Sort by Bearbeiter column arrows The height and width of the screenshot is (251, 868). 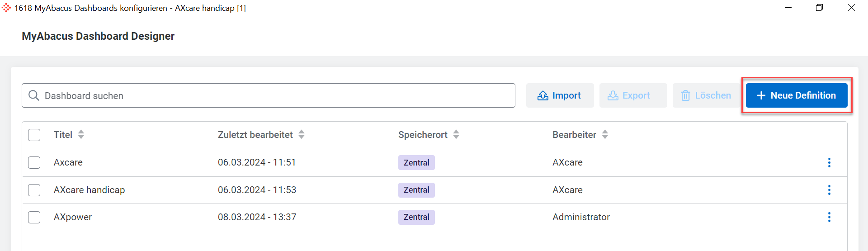605,134
